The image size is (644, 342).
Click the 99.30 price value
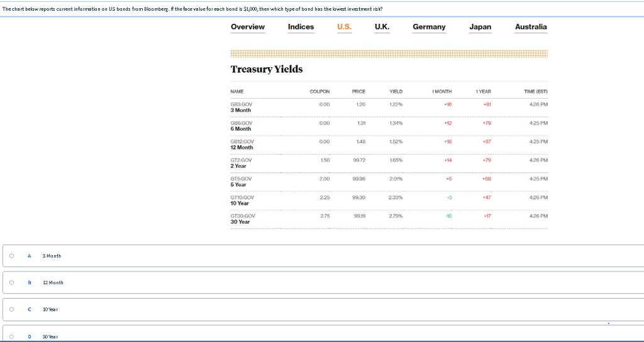359,197
